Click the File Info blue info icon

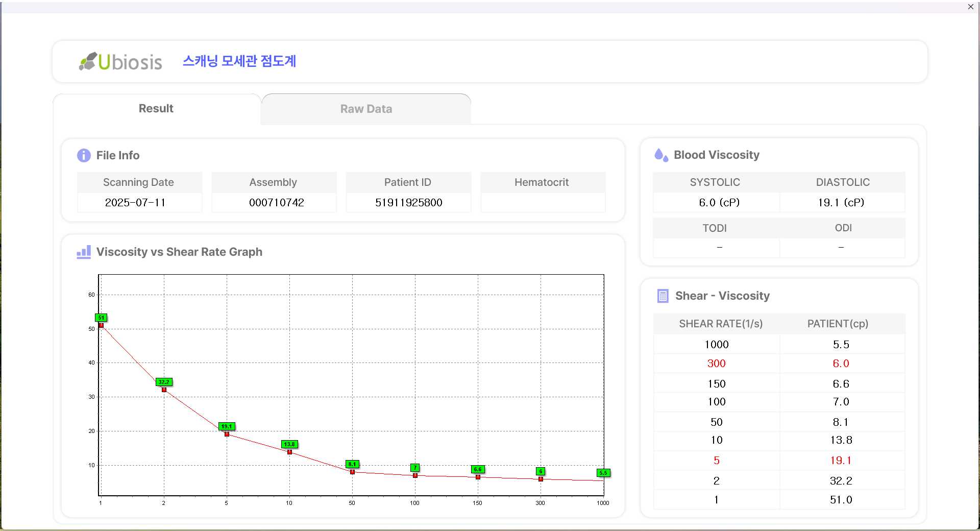click(84, 155)
